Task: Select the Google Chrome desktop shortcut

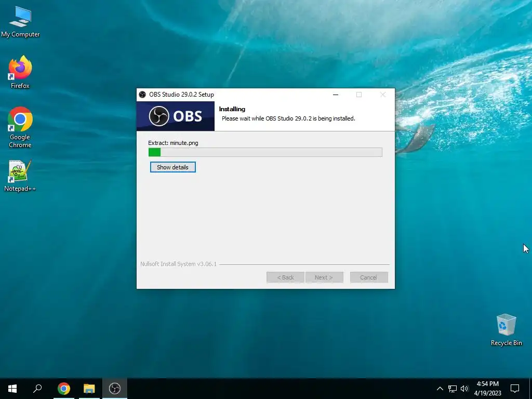Action: pyautogui.click(x=20, y=128)
